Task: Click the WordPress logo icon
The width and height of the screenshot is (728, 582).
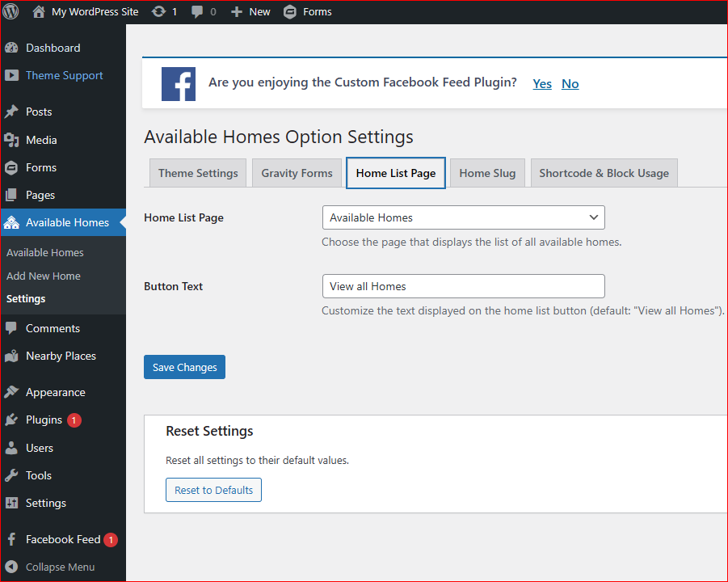Action: 11,11
